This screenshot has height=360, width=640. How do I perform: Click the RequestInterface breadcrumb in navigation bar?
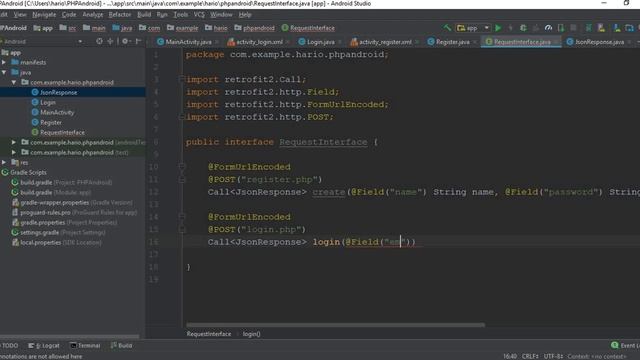tap(308, 28)
